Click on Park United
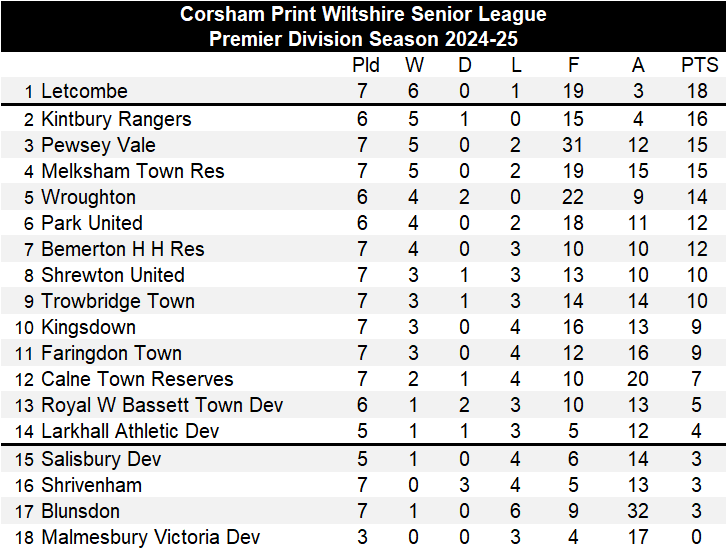This screenshot has width=726, height=550. click(91, 223)
